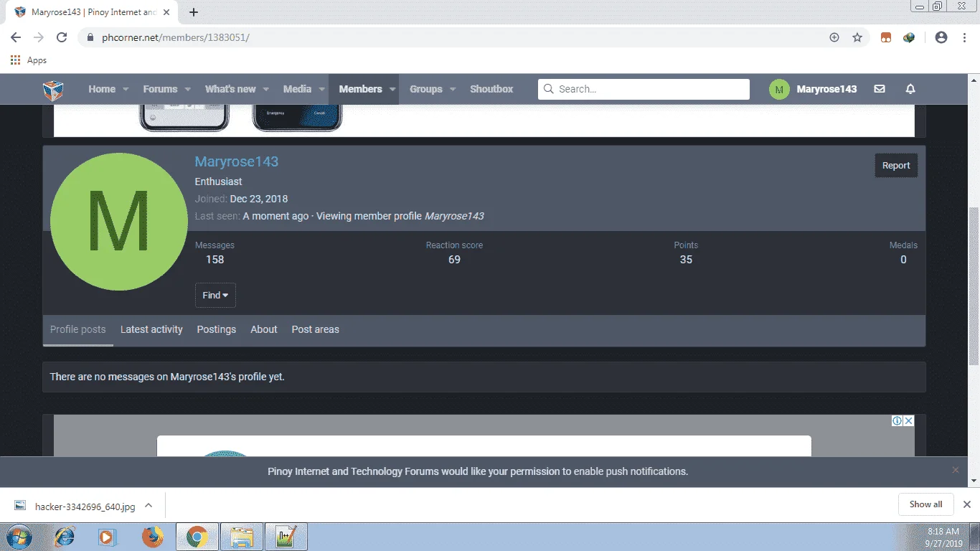Open the inbox envelope icon
980x551 pixels.
tap(880, 89)
